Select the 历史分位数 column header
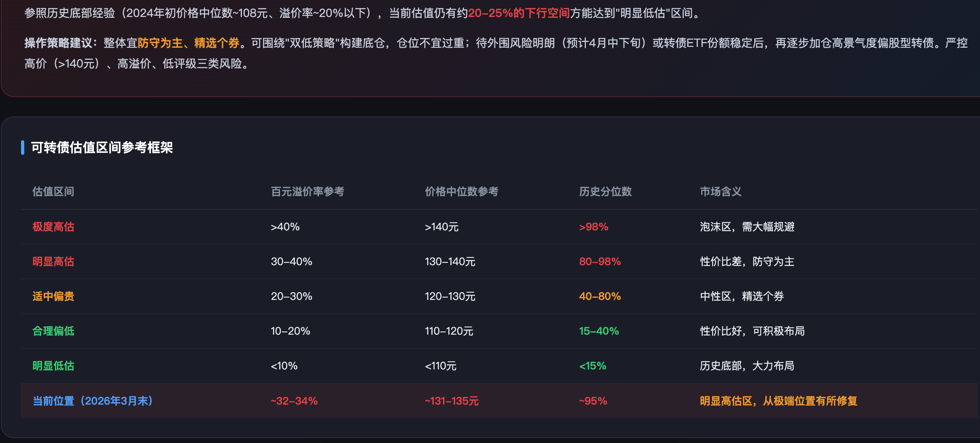 tap(605, 191)
